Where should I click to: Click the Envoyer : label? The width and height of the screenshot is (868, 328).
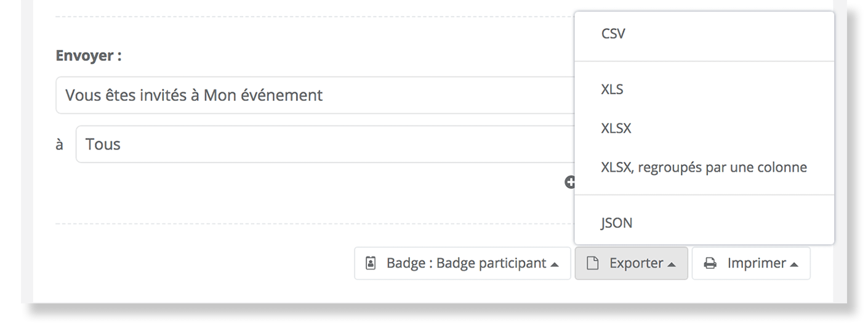pyautogui.click(x=89, y=56)
